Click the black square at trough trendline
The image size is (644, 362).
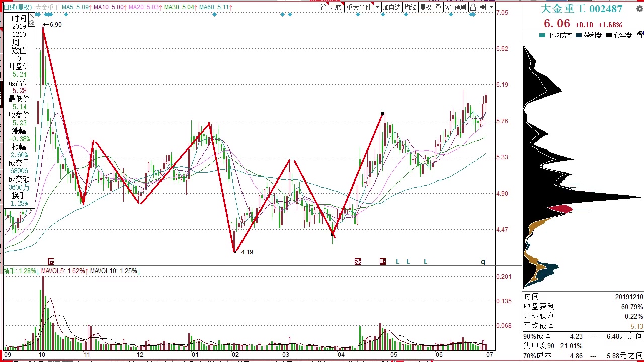pos(332,234)
